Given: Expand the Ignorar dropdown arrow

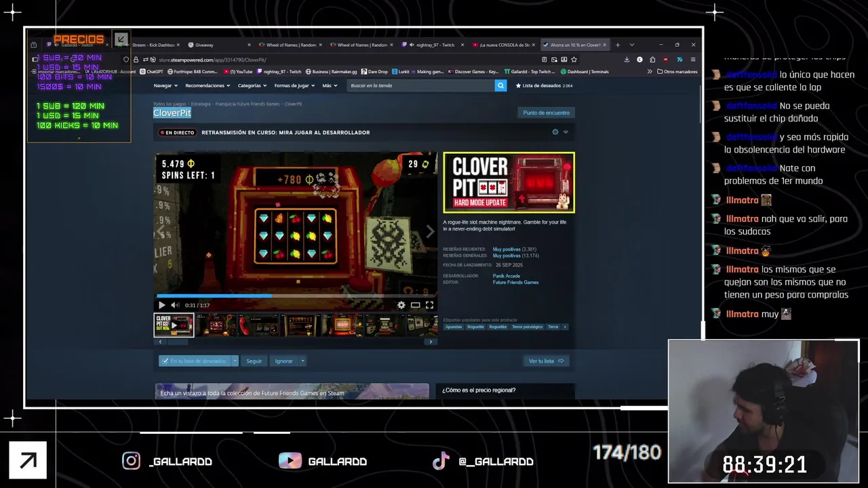Looking at the screenshot, I should (302, 361).
